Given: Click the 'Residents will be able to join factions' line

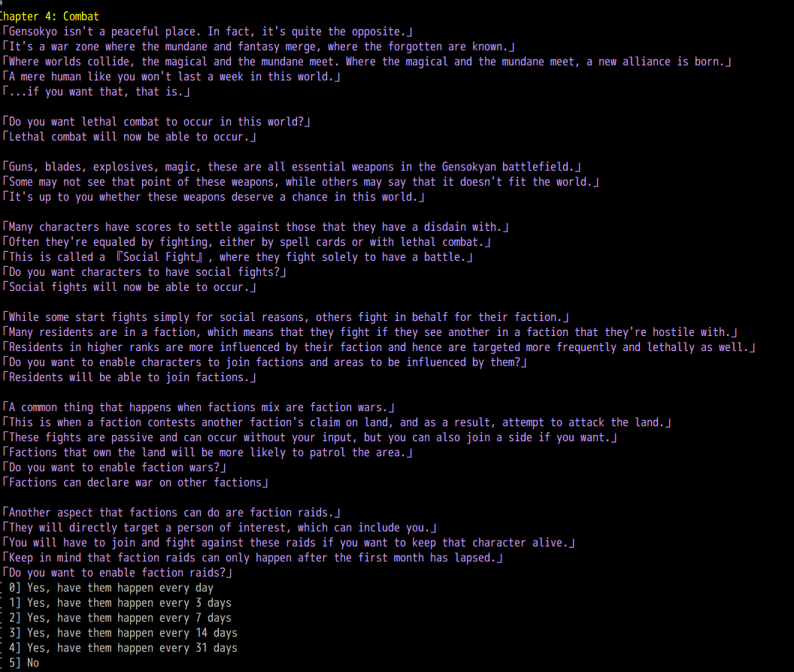Looking at the screenshot, I should 124,377.
